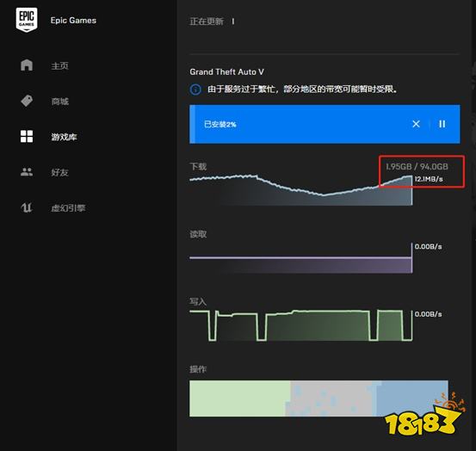Cancel the GTA V download with X
Image resolution: width=476 pixels, height=451 pixels.
pos(416,124)
